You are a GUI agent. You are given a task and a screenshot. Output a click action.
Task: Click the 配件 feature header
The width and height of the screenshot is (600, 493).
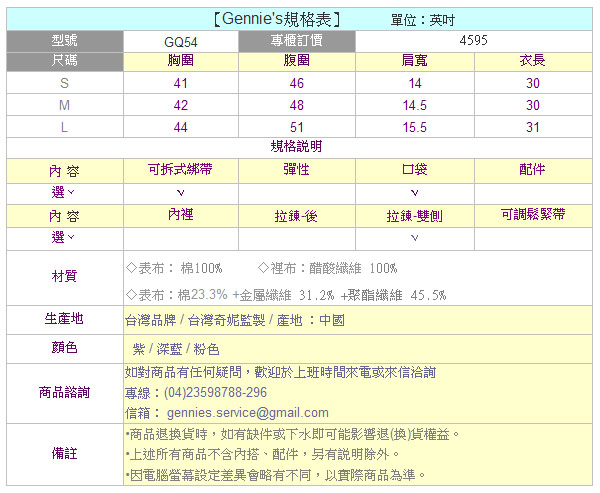tap(533, 169)
